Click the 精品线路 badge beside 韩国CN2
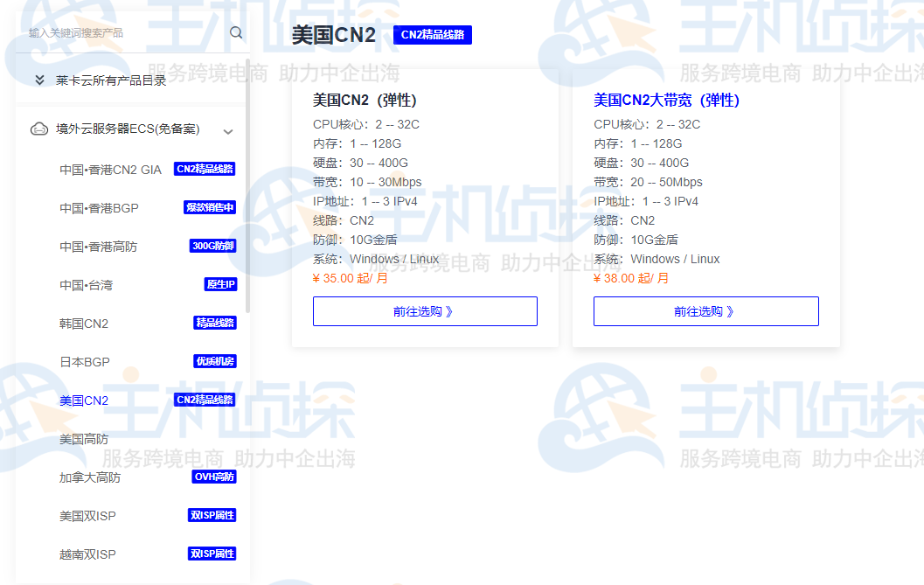This screenshot has width=924, height=585. click(x=213, y=323)
